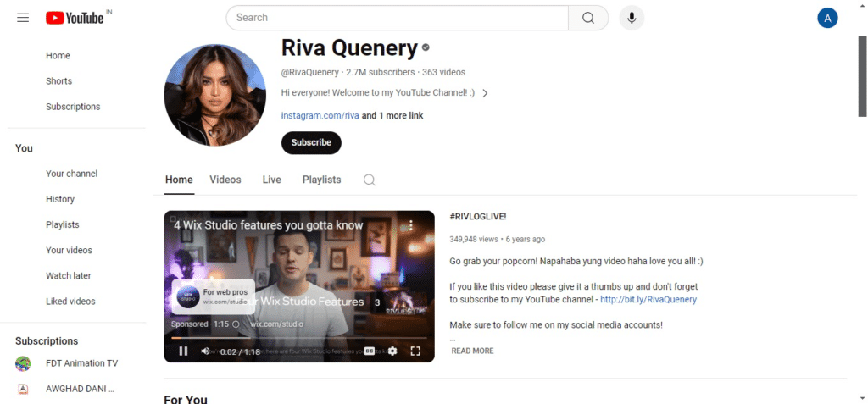Screen dimensions: 868x404
Task: Click the 'Subscriptions' section heading
Action: tap(47, 341)
